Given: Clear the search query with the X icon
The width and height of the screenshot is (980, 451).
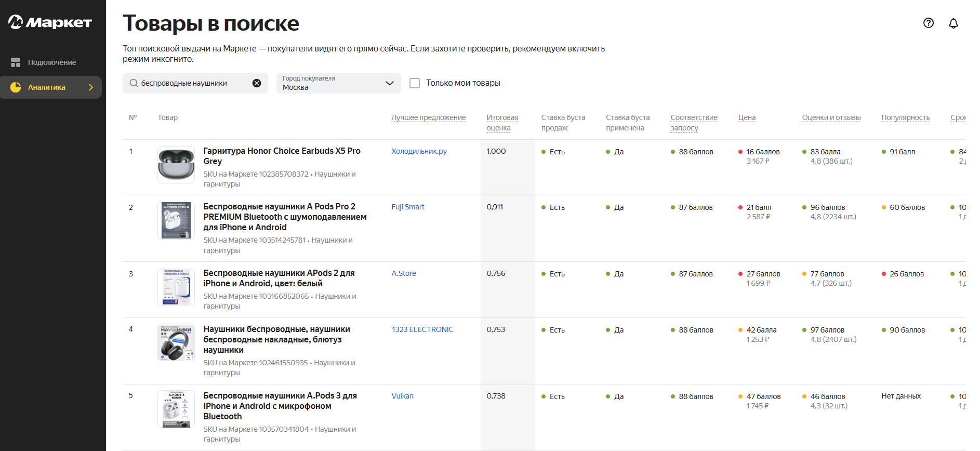Looking at the screenshot, I should click(257, 83).
